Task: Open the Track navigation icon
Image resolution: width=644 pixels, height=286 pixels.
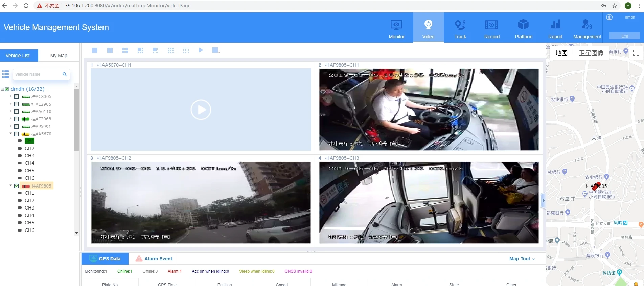Action: coord(460,25)
